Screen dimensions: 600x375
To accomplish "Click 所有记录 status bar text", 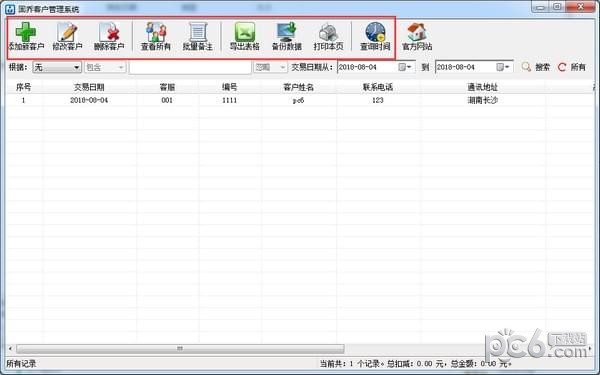I will [x=21, y=364].
